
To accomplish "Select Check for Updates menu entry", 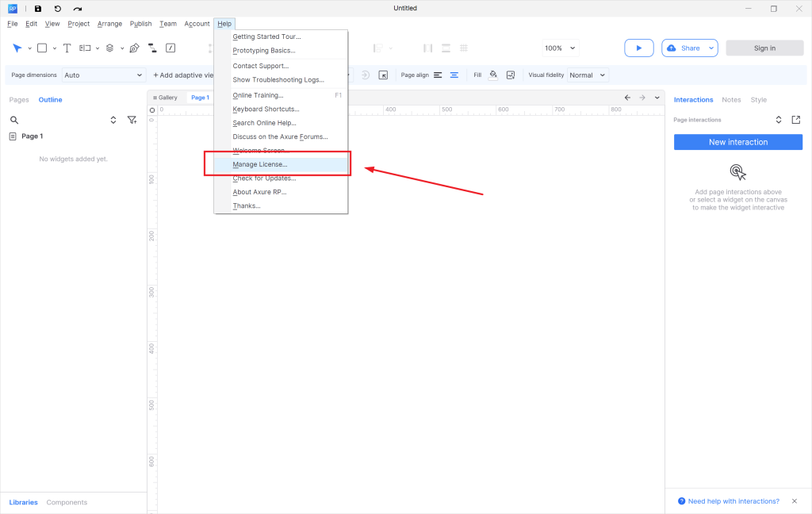I will 264,178.
